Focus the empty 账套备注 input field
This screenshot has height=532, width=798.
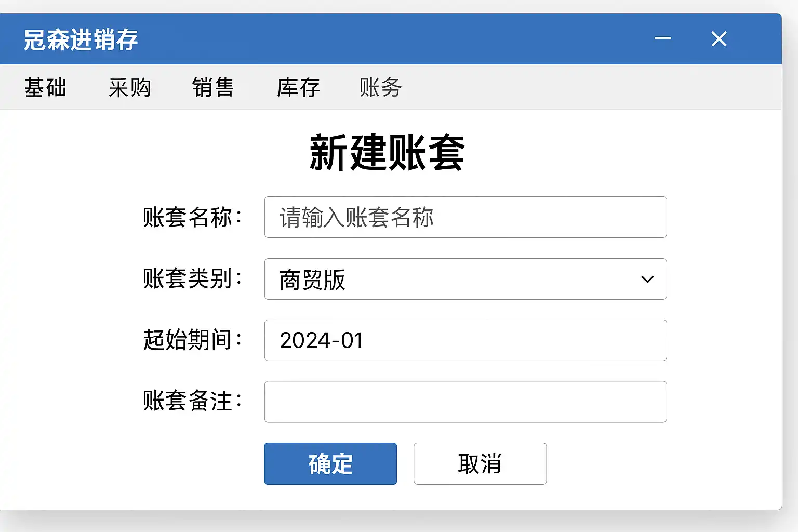(465, 402)
